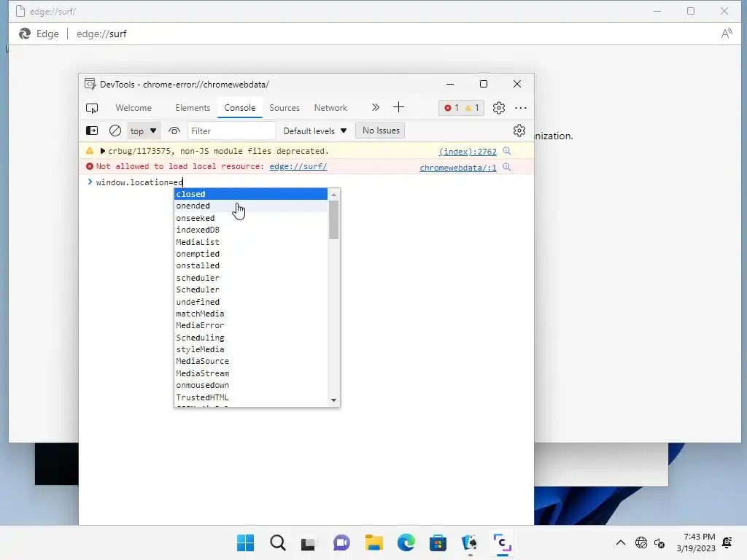Toggle device emulation icon in DevTools

pyautogui.click(x=92, y=108)
